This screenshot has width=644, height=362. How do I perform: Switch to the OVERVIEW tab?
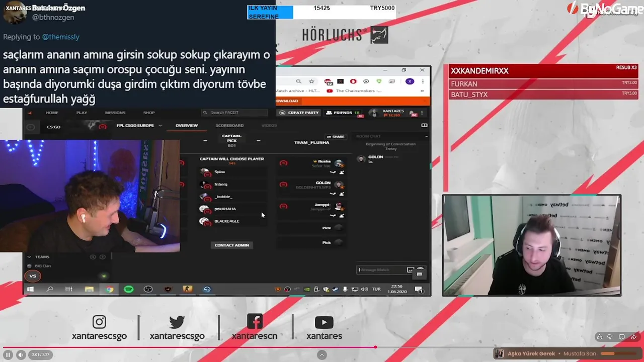click(x=186, y=126)
